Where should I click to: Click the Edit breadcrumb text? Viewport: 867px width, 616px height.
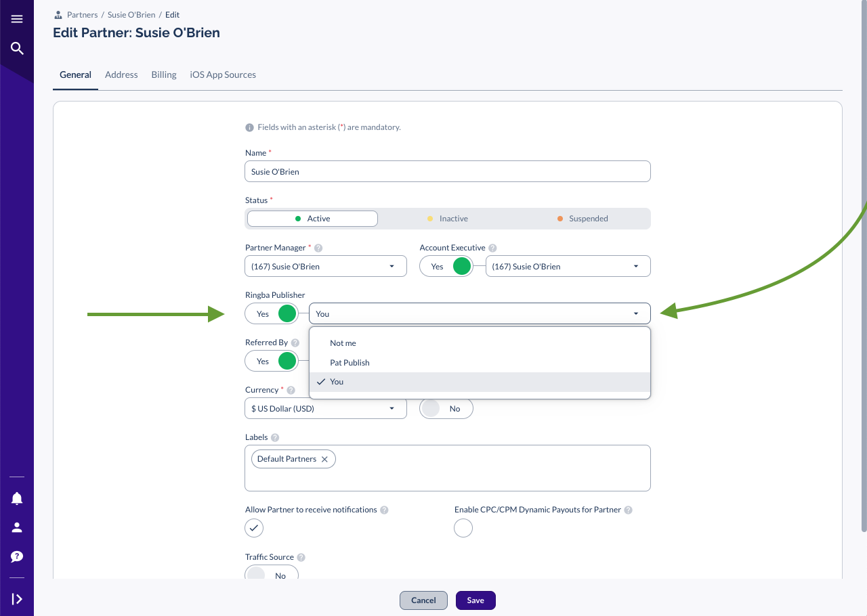coord(172,15)
